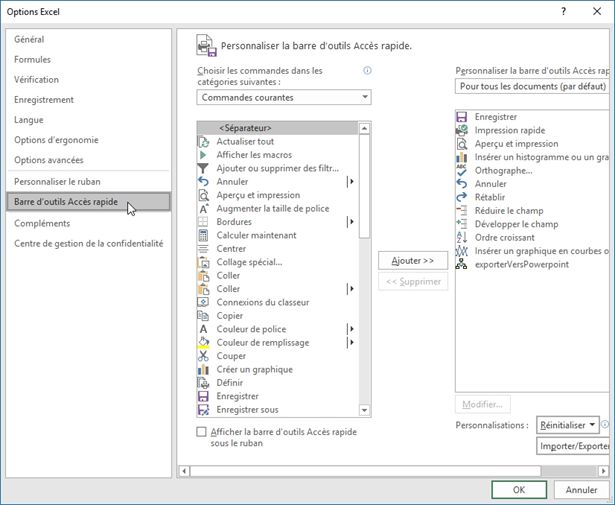Image resolution: width=615 pixels, height=505 pixels.
Task: Select the exporterVersPowerpoint macro icon
Action: coord(461,264)
